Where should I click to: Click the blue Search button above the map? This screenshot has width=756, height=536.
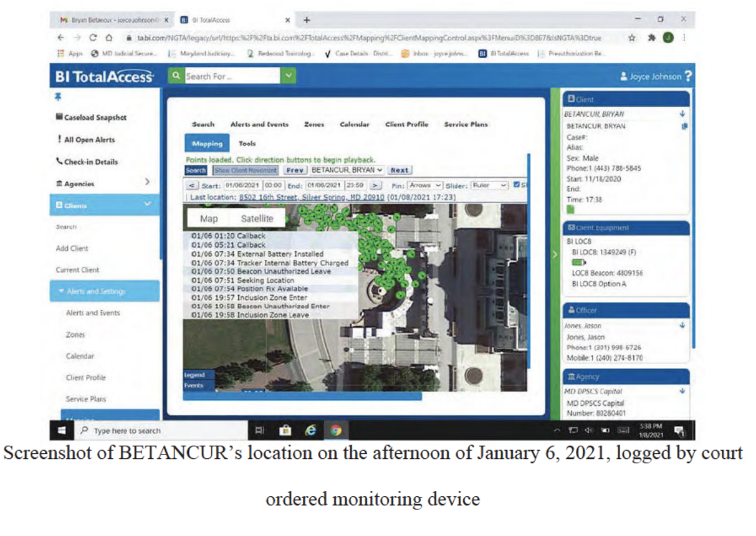coord(196,170)
